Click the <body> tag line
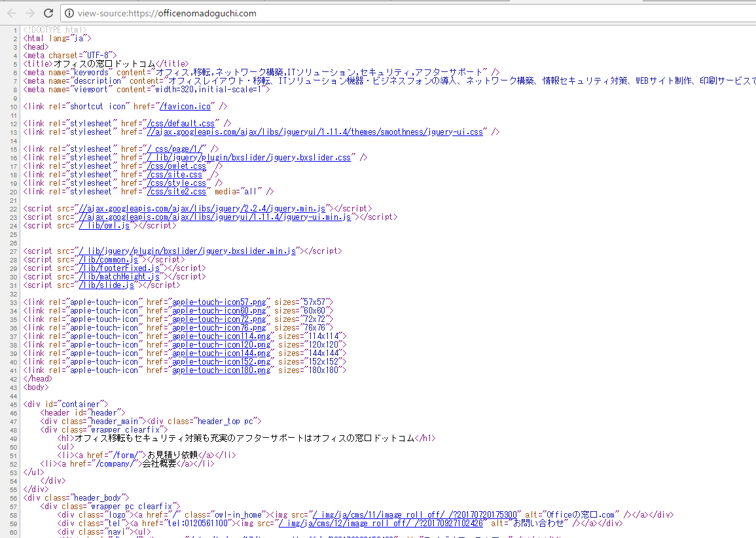This screenshot has width=756, height=538. [x=36, y=387]
